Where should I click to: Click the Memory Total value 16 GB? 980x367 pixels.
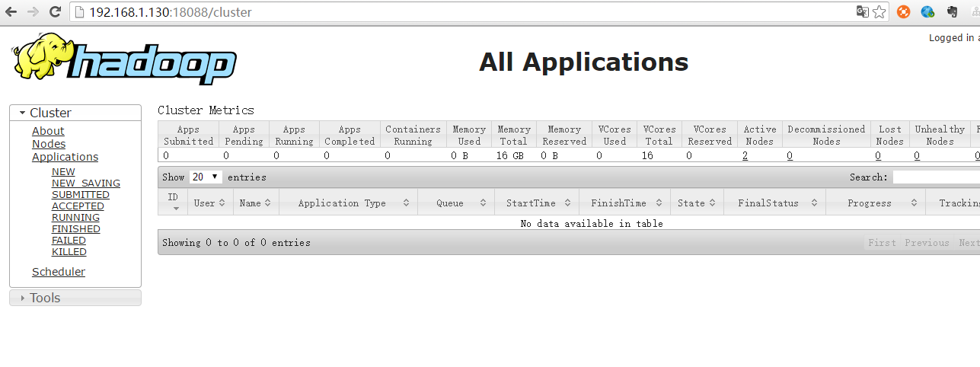(x=509, y=155)
